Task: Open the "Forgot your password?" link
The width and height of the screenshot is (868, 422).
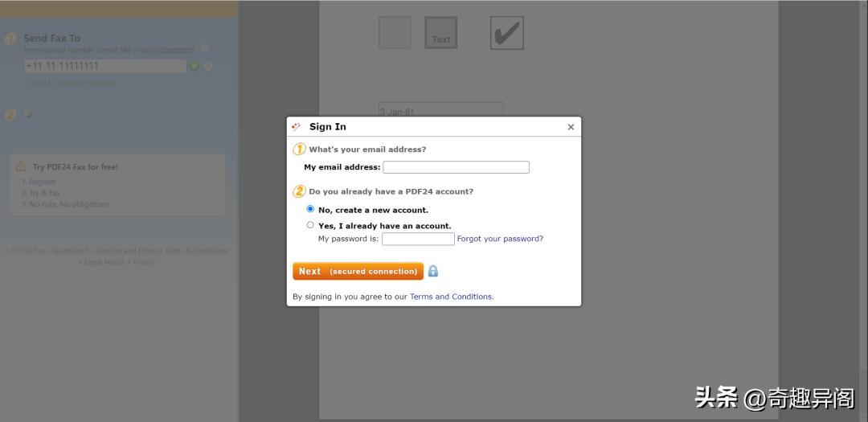Action: (500, 239)
